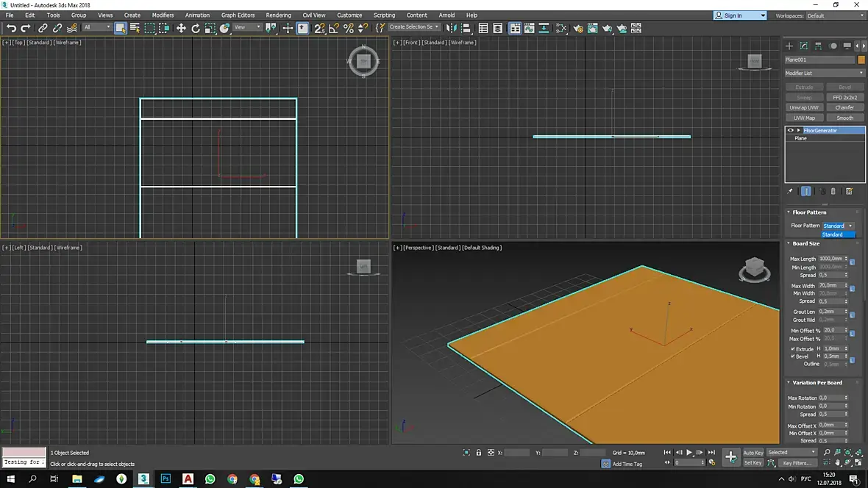868x488 pixels.
Task: Toggle the Angle Snap tool
Action: 334,28
